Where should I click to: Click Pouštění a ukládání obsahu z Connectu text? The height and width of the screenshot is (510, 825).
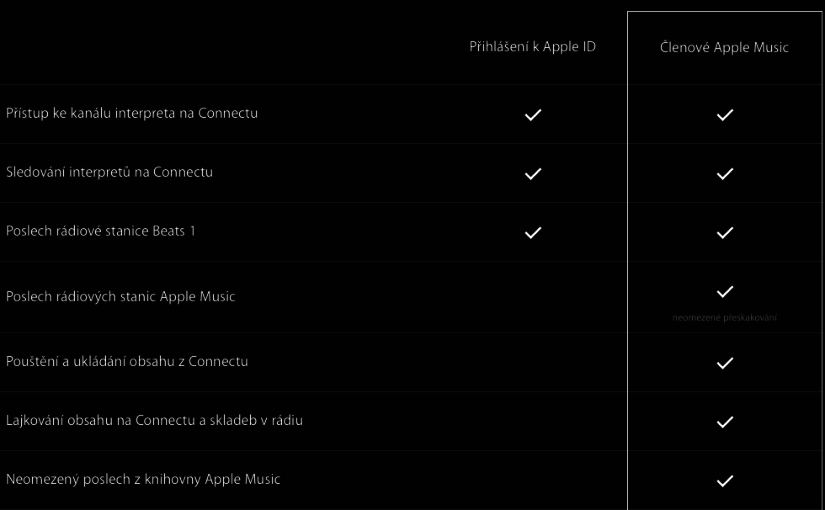pyautogui.click(x=127, y=361)
